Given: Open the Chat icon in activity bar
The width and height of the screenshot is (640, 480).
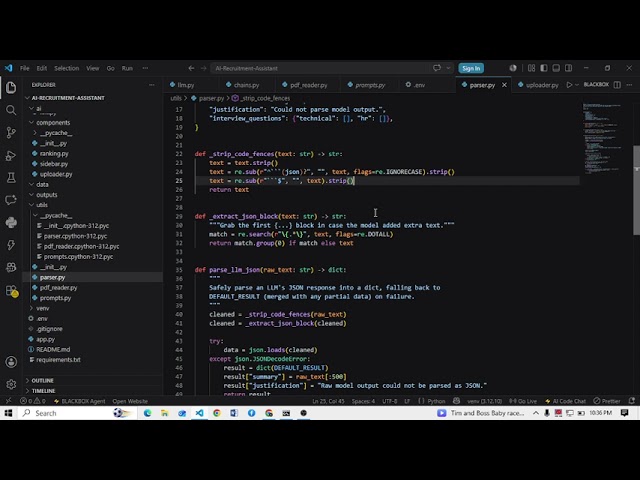Looking at the screenshot, I should [x=11, y=200].
